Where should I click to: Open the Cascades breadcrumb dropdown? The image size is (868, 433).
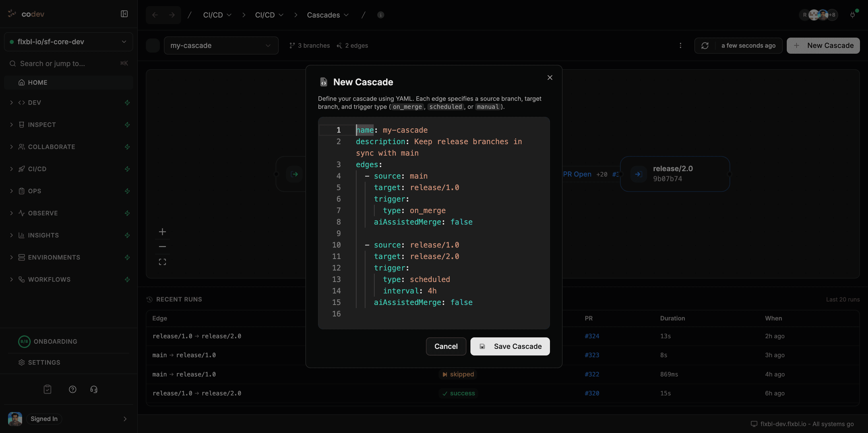coord(328,15)
